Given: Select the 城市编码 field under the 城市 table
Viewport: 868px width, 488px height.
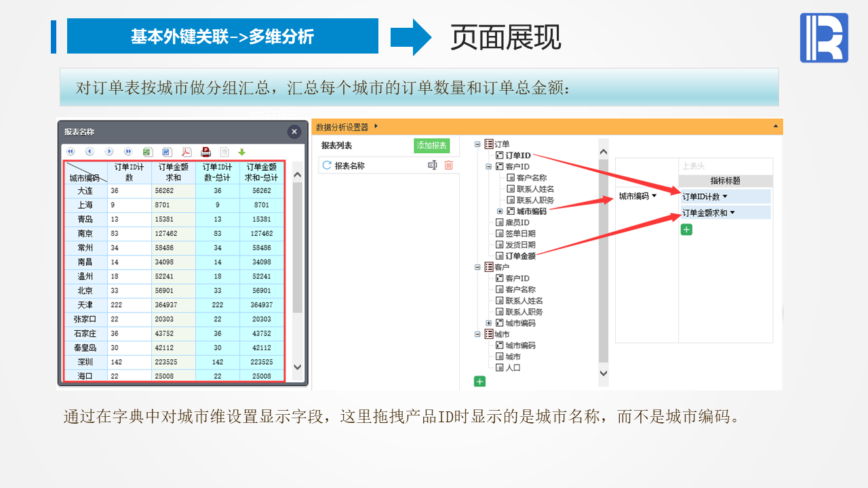Looking at the screenshot, I should (x=521, y=346).
